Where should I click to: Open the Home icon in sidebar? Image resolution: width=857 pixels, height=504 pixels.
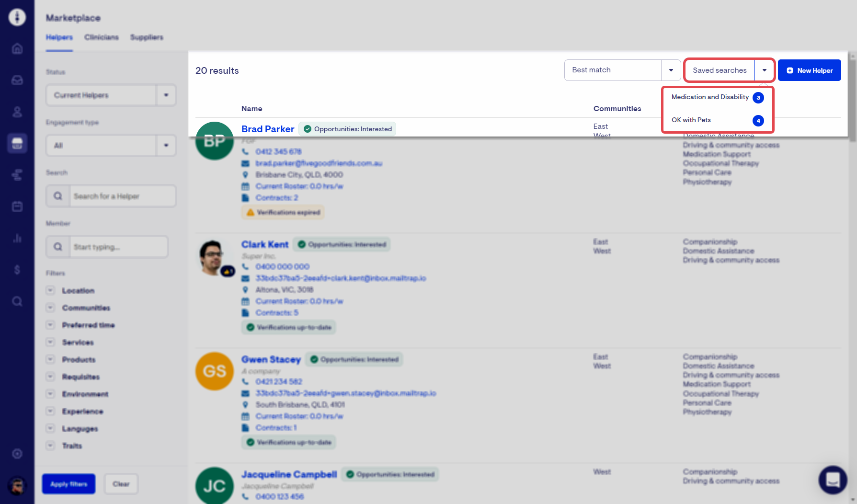pyautogui.click(x=17, y=48)
